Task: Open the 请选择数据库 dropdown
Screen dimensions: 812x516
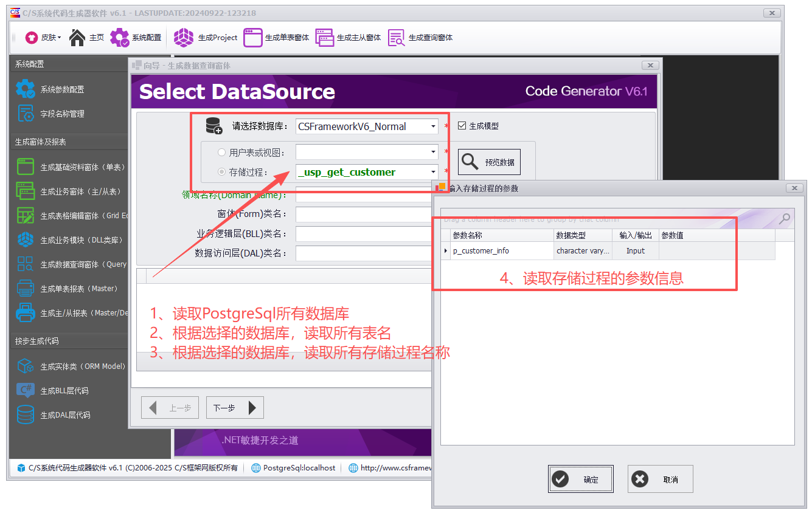Action: 433,126
